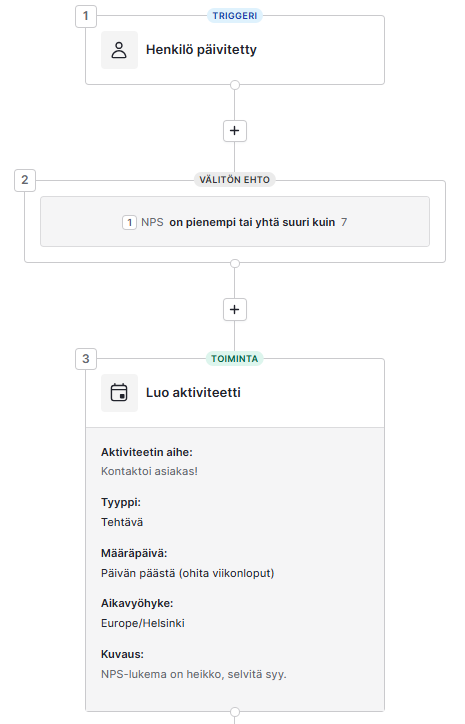Click Päivän päästä due date value
Viewport: 465px width, 724px height.
[x=187, y=573]
